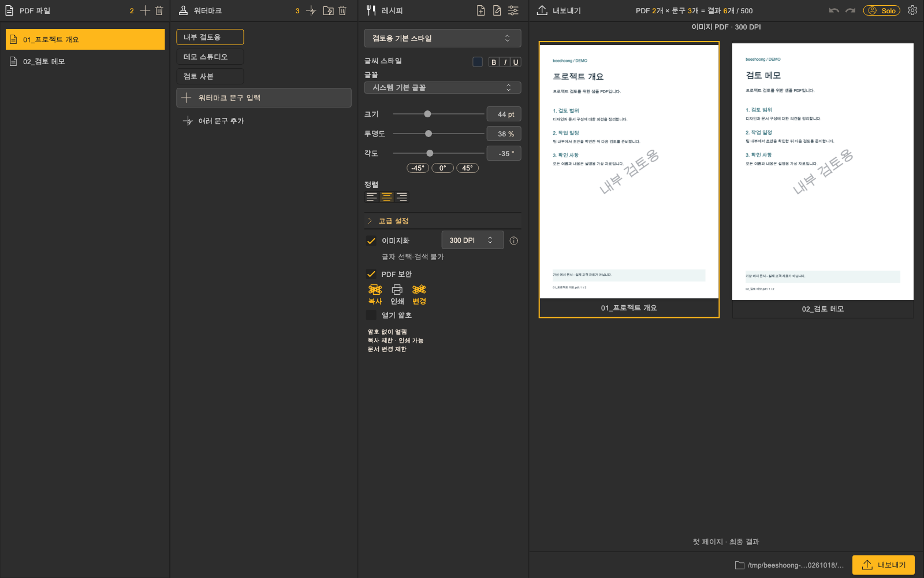Click the 워터마크 문구 입력 field
The width and height of the screenshot is (924, 578).
[264, 98]
